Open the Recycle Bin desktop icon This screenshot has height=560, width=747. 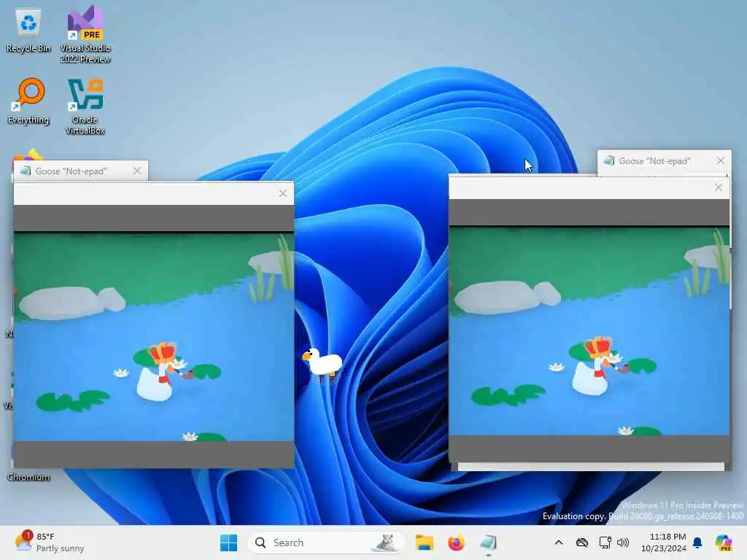pyautogui.click(x=28, y=31)
